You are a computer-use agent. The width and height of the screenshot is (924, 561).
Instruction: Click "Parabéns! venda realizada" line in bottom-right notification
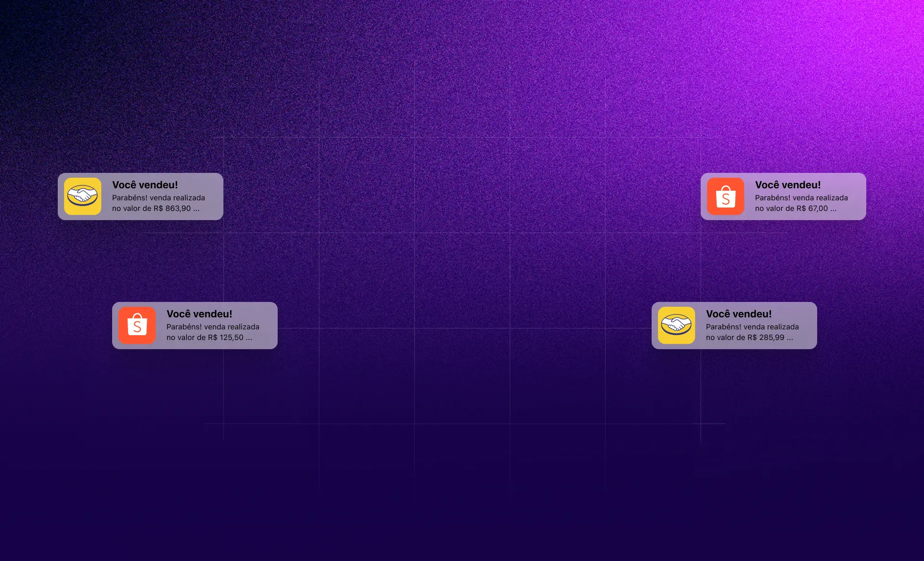(752, 327)
